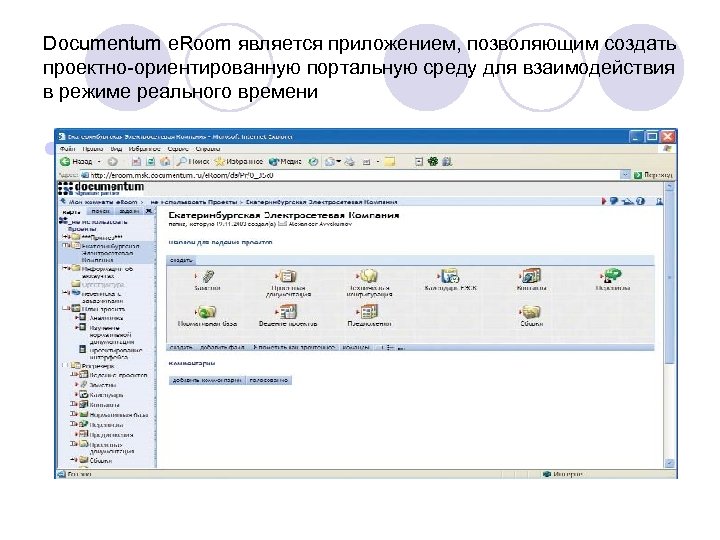Switch to the карта sidebar tab
The image size is (720, 540).
[x=71, y=211]
